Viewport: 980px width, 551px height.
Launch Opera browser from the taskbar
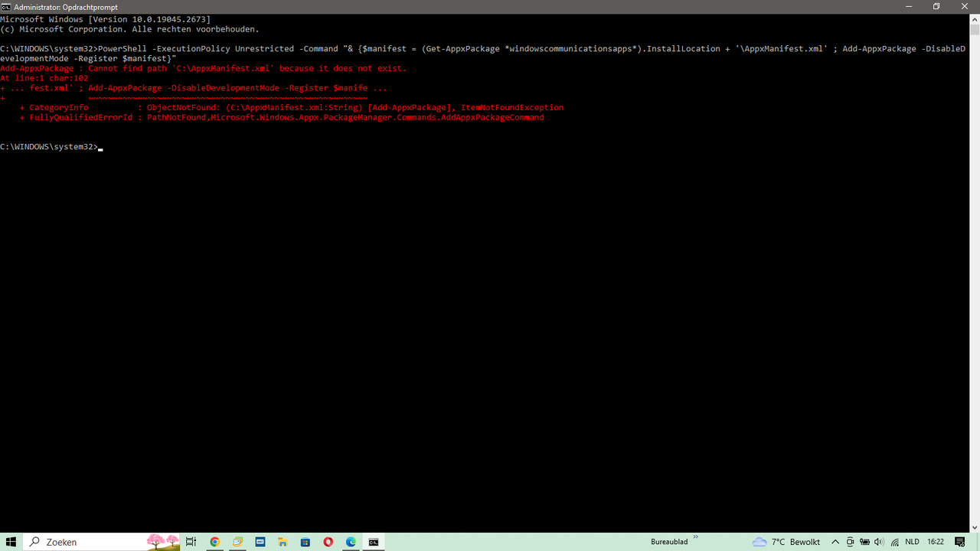pyautogui.click(x=328, y=542)
